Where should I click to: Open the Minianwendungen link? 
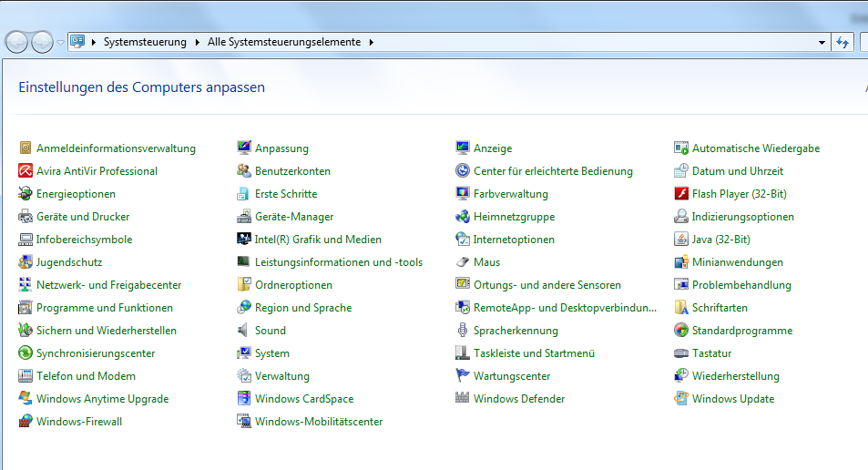coord(738,261)
